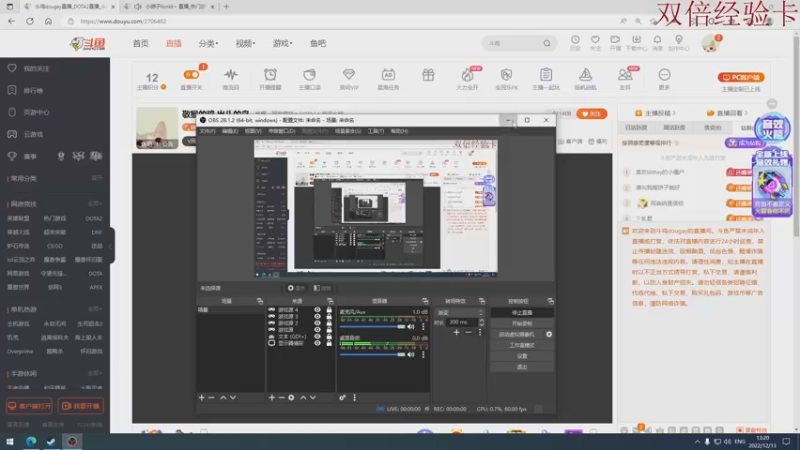Image resolution: width=800 pixels, height=450 pixels.
Task: Open desktop audio three-dot options menu
Action: [423, 354]
